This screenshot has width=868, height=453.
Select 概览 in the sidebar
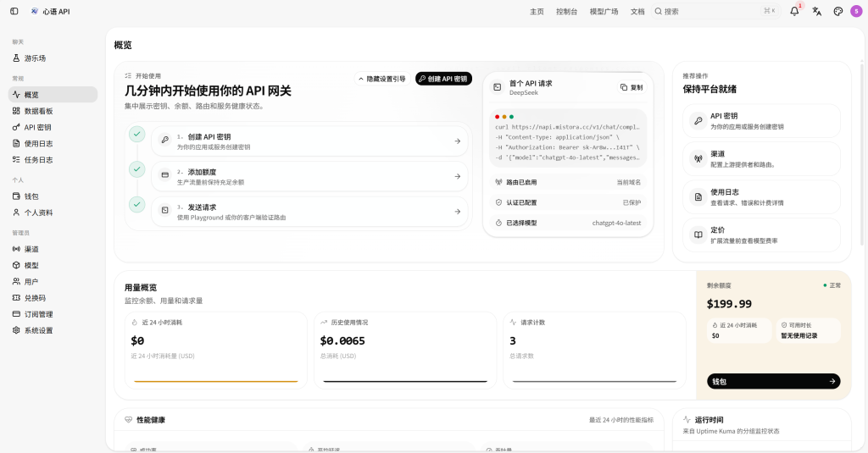click(x=53, y=95)
